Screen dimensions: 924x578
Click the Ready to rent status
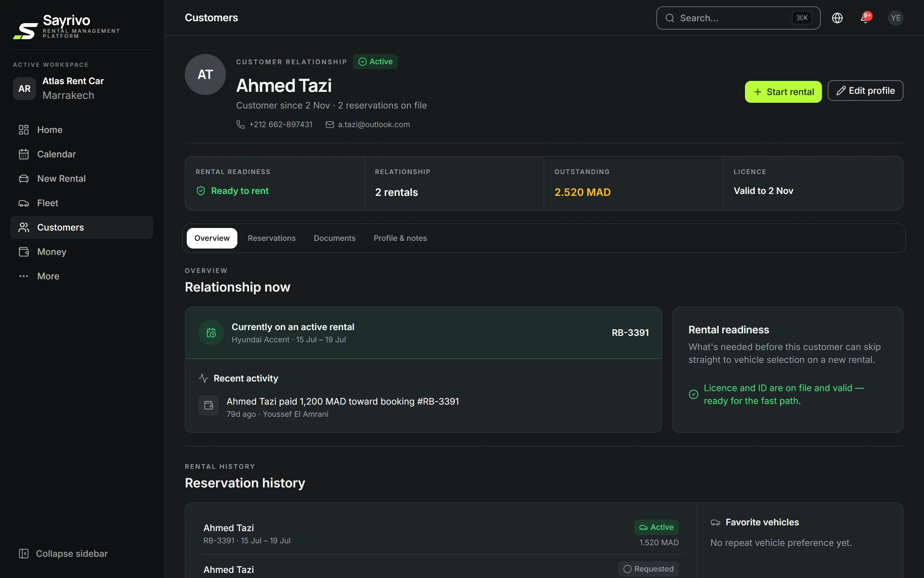click(232, 191)
